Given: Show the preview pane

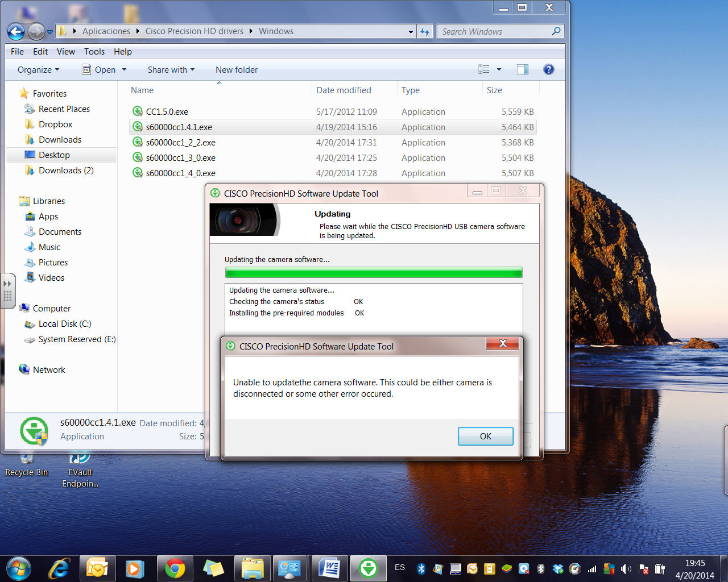Looking at the screenshot, I should tap(523, 69).
